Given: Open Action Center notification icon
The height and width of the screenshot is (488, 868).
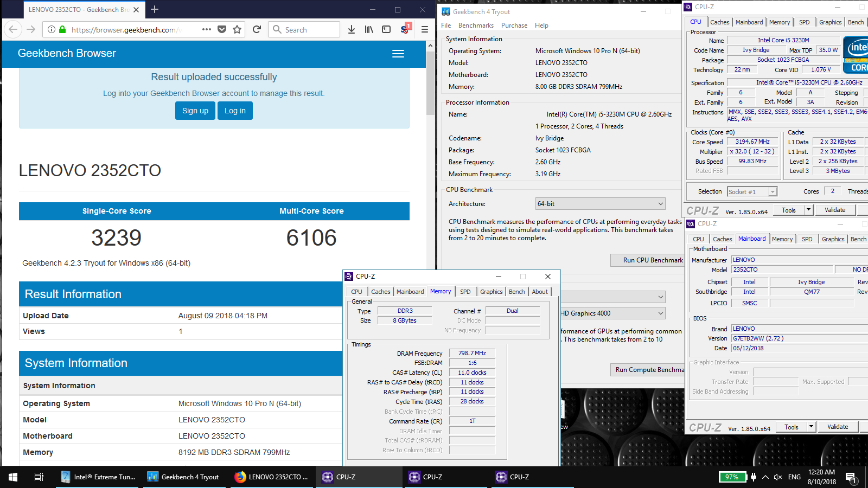Looking at the screenshot, I should tap(851, 477).
